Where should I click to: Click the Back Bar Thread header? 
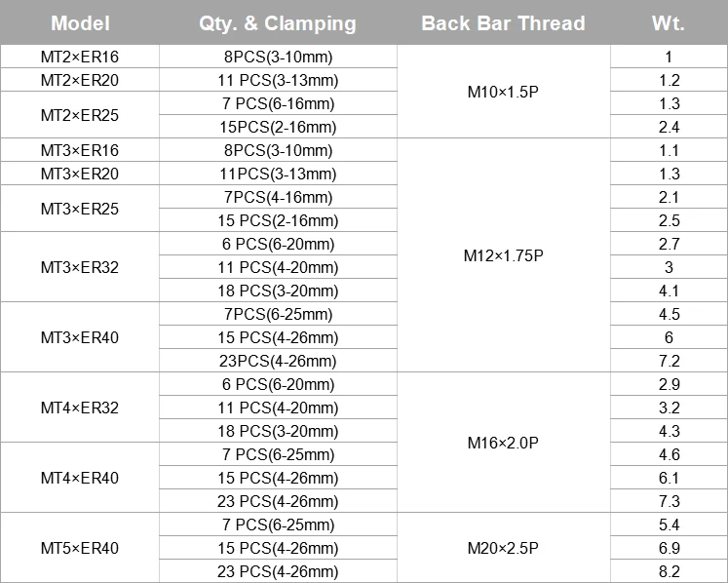click(x=503, y=23)
